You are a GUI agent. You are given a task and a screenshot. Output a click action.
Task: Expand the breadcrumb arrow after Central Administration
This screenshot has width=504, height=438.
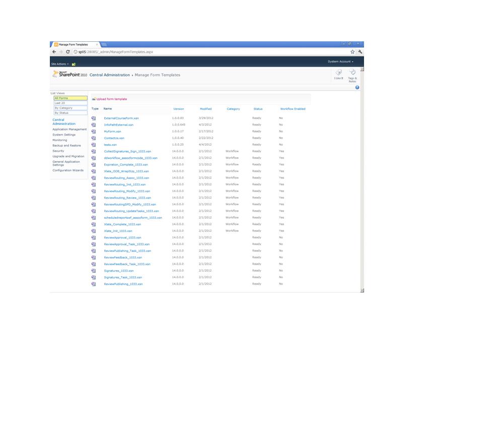(132, 75)
